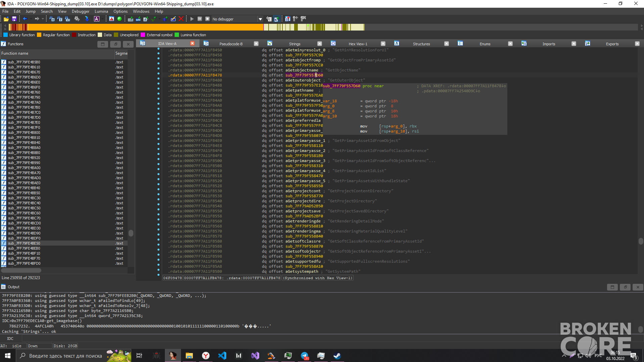Viewport: 644px width, 362px height.
Task: Open the forward-navigation history dropdown arrow
Action: [43, 19]
